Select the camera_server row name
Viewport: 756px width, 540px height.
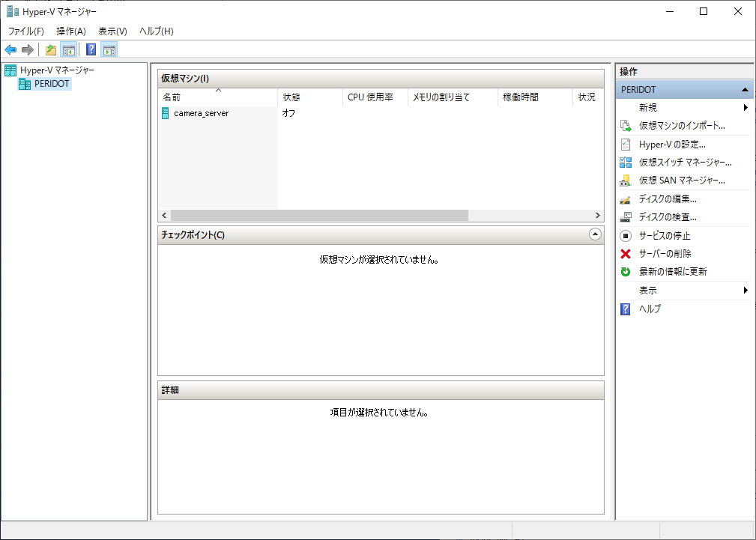(x=201, y=113)
